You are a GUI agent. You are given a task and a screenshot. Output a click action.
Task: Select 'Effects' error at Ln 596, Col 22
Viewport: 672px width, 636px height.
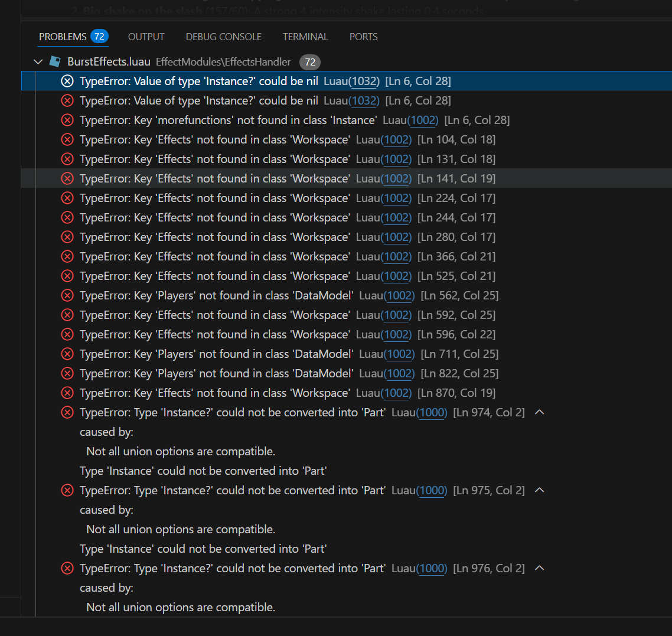click(347, 334)
